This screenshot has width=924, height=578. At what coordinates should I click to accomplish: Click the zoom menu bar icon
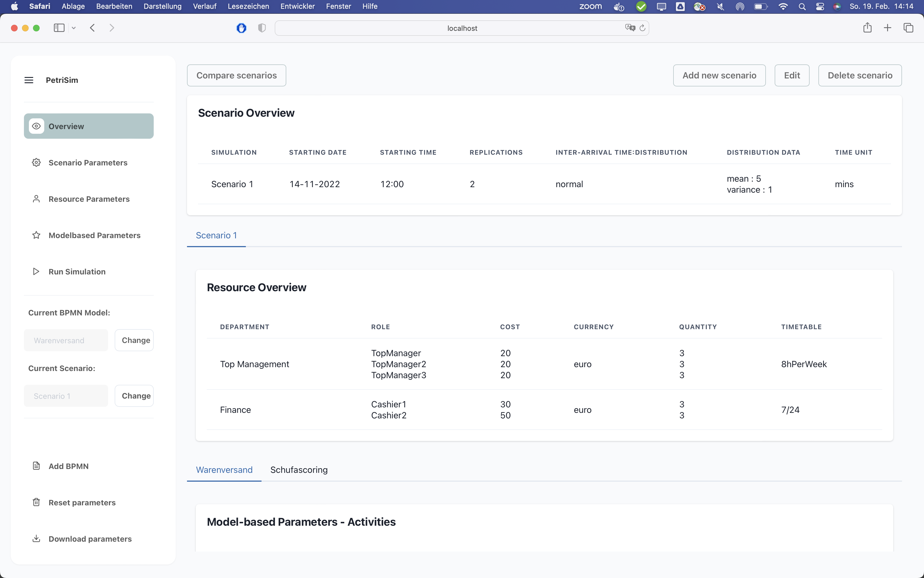tap(590, 7)
